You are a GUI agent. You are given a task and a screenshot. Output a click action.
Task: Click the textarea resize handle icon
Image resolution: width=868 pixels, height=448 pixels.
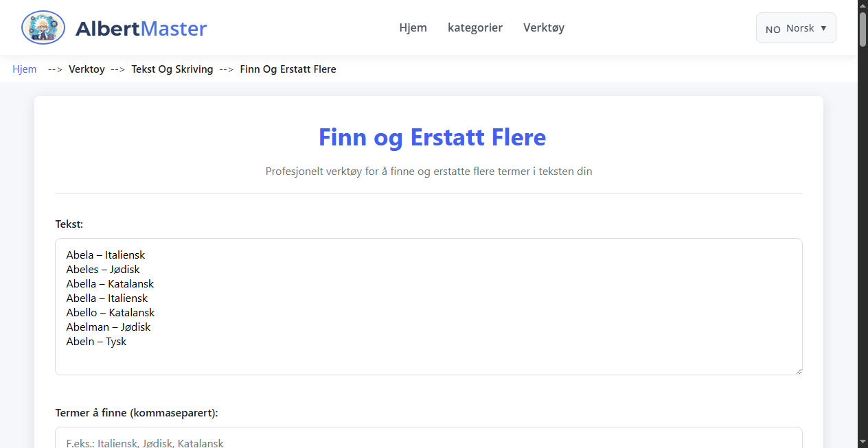click(799, 370)
